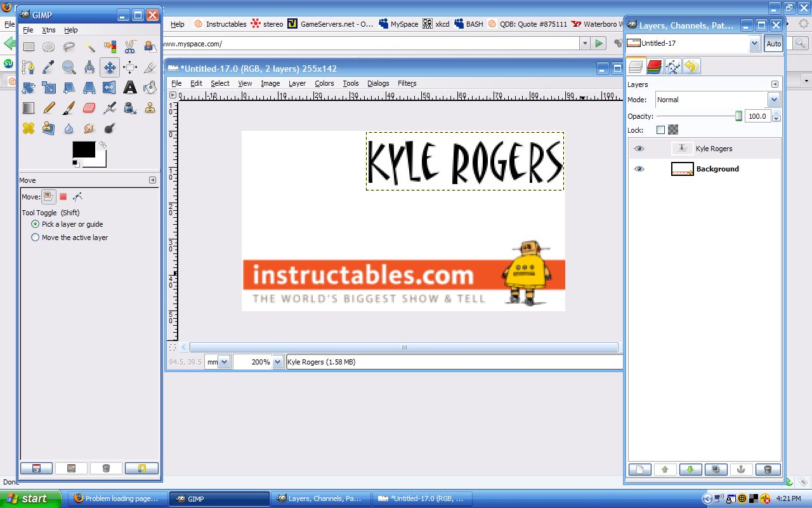This screenshot has width=812, height=508.
Task: Switch to the Channels tab
Action: [655, 66]
